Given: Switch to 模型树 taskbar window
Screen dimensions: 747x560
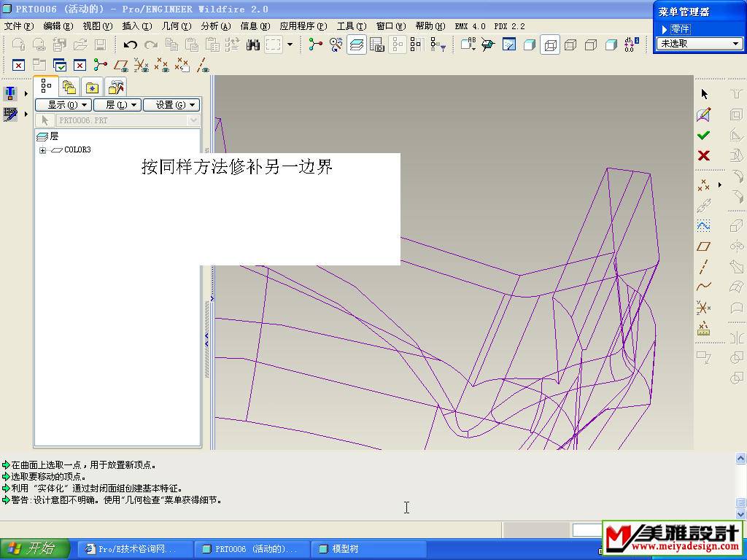Looking at the screenshot, I should pos(368,549).
